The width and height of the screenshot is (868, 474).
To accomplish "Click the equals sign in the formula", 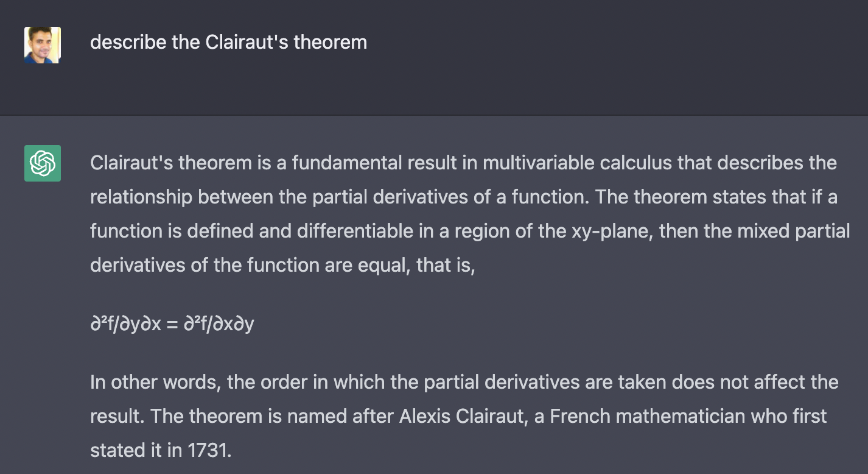I will point(172,324).
